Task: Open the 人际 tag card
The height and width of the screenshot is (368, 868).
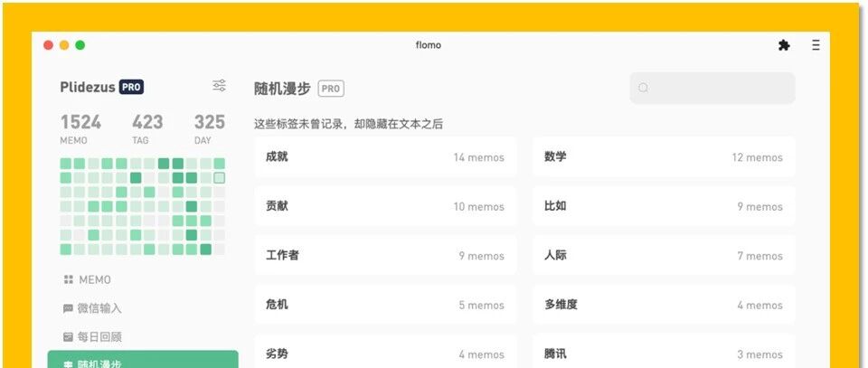Action: (664, 256)
